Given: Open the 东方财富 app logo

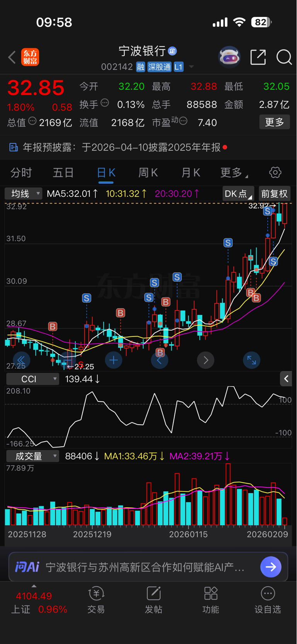Looking at the screenshot, I should point(30,57).
